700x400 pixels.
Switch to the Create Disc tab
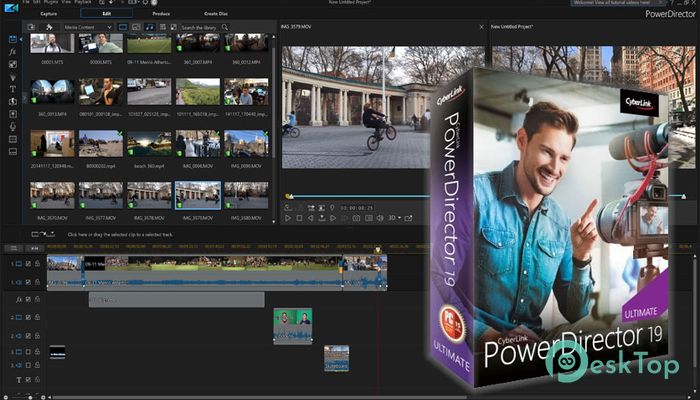216,14
